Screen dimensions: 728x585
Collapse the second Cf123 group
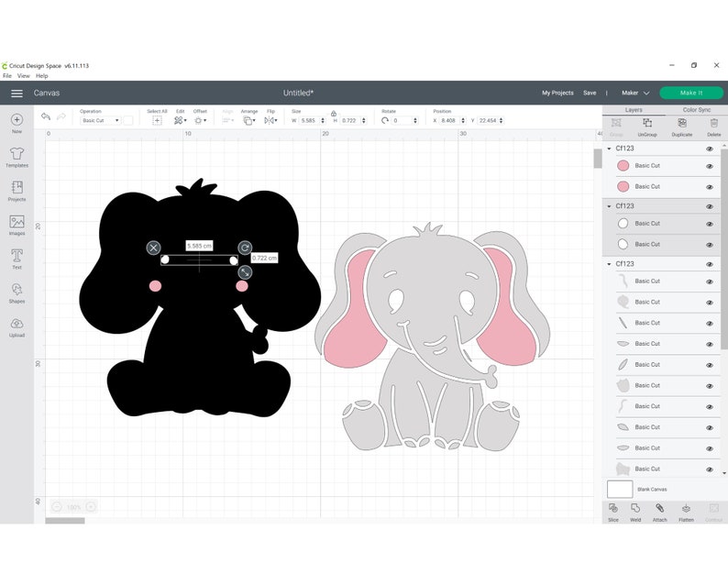click(609, 206)
